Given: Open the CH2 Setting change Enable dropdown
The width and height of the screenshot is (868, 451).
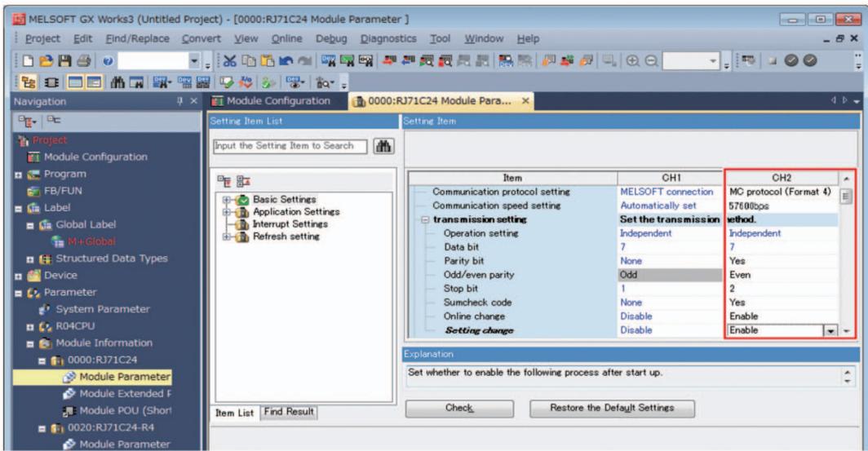Looking at the screenshot, I should (x=830, y=331).
